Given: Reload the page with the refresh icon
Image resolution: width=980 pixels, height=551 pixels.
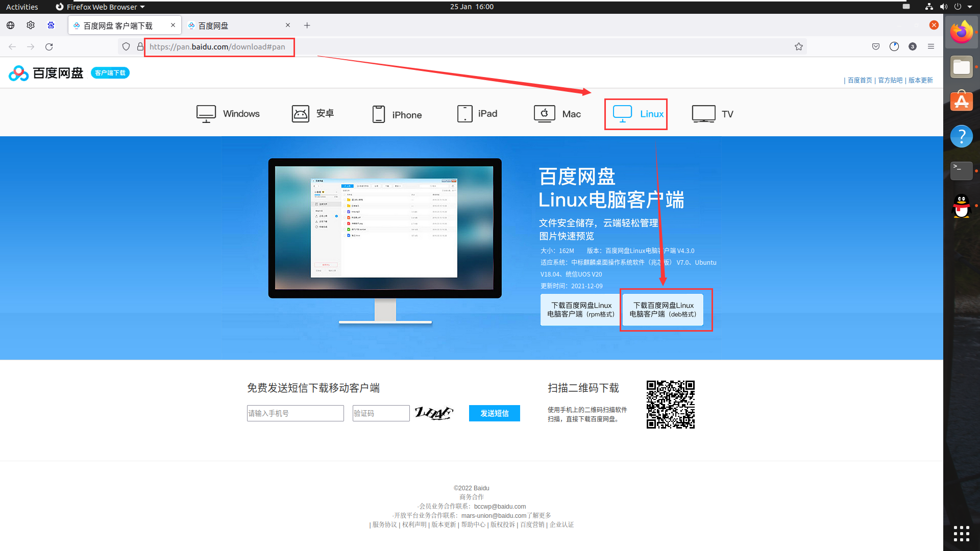Looking at the screenshot, I should pos(49,46).
